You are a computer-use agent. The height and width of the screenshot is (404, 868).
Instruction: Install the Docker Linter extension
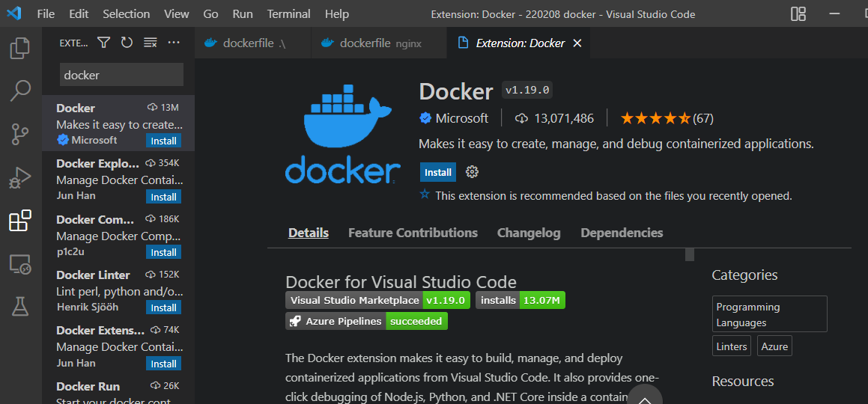[164, 307]
